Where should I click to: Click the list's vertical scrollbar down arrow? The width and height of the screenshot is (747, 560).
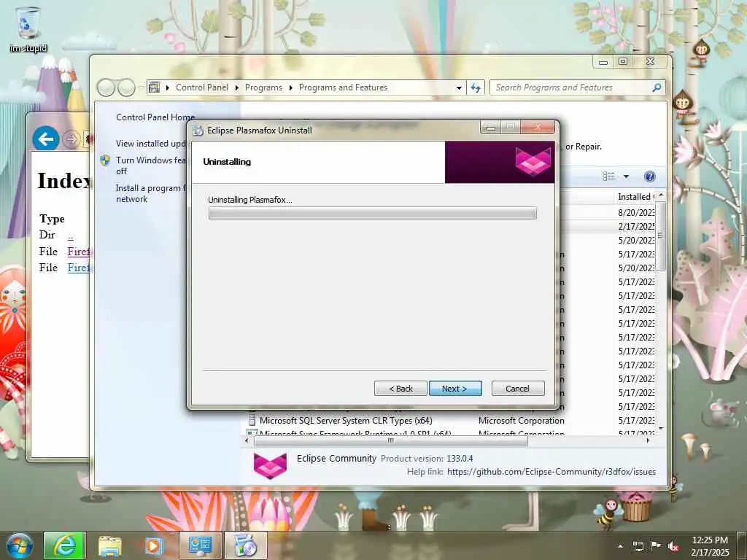pyautogui.click(x=661, y=429)
